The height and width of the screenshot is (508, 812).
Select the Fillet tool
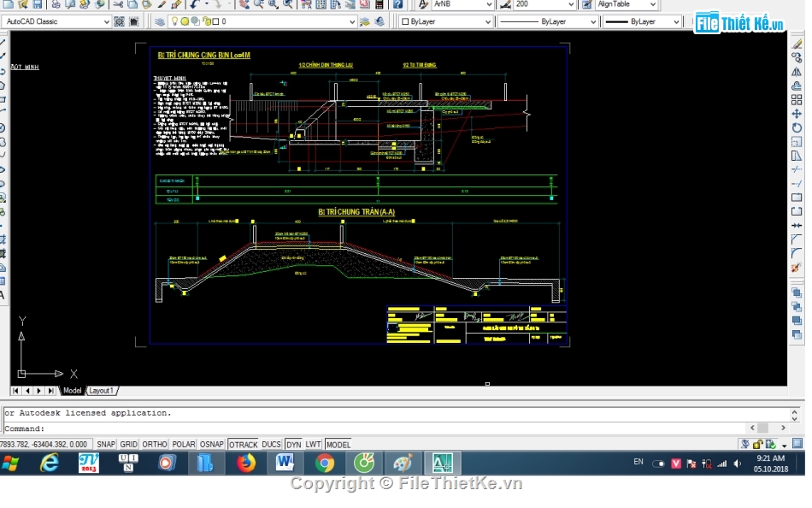[797, 253]
